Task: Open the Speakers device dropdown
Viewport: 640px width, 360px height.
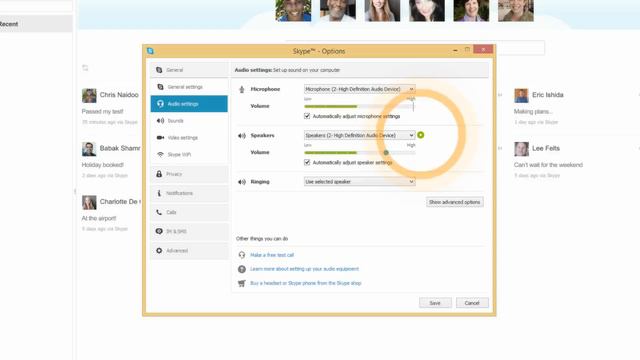Action: (x=360, y=135)
